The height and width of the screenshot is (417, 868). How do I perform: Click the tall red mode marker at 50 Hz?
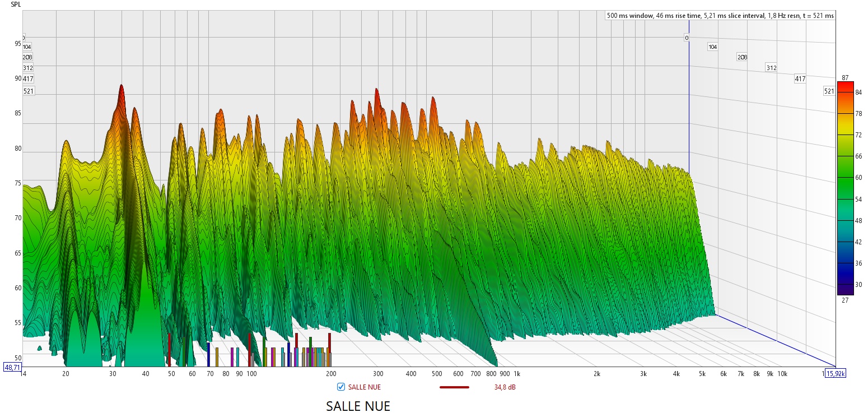[169, 349]
